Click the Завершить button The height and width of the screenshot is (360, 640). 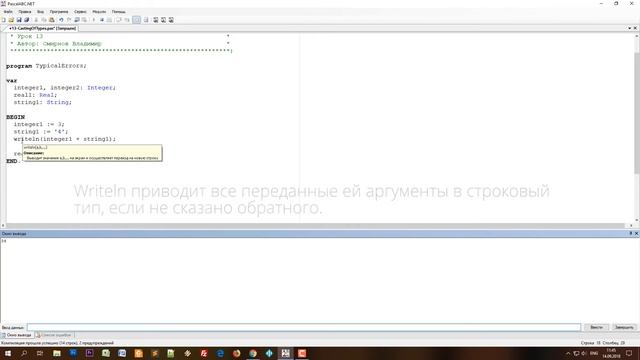[624, 327]
